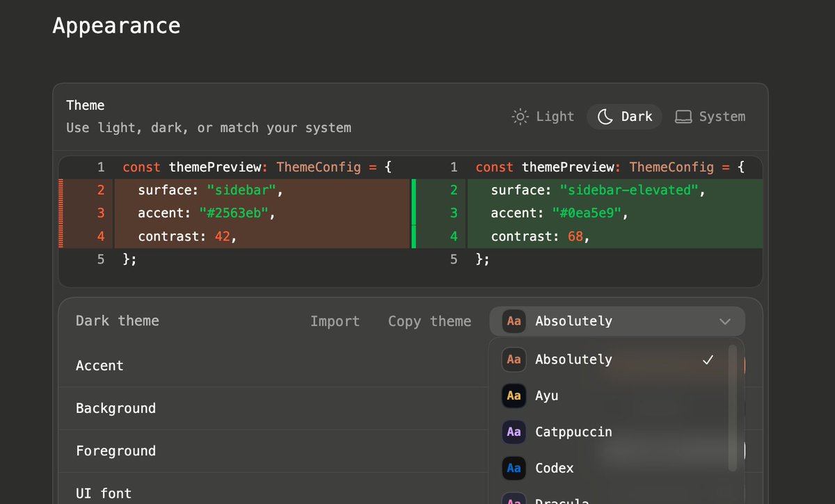835x504 pixels.
Task: Pick Ayu from the theme list
Action: (x=547, y=396)
